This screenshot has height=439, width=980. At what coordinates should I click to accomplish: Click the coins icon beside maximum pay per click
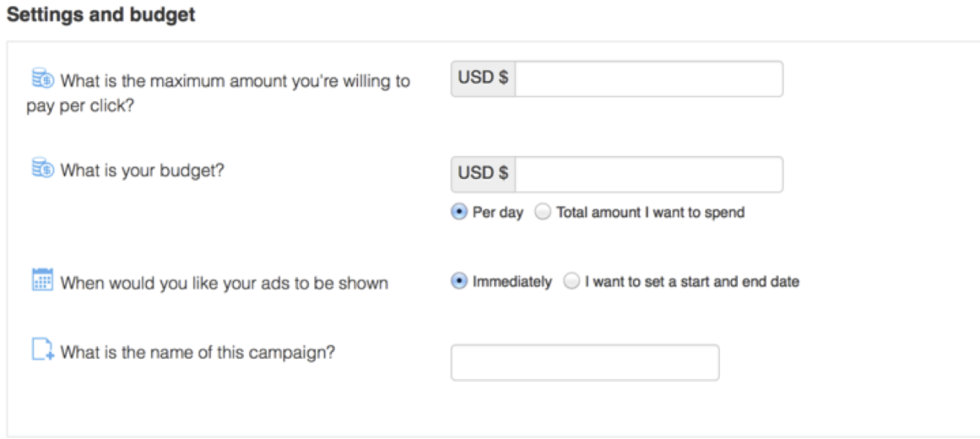point(43,79)
